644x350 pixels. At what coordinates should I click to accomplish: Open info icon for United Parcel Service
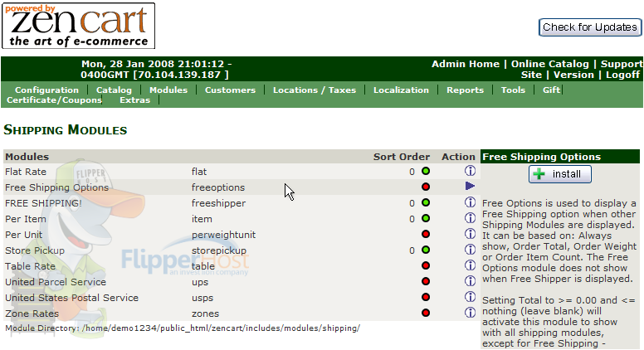click(x=470, y=281)
